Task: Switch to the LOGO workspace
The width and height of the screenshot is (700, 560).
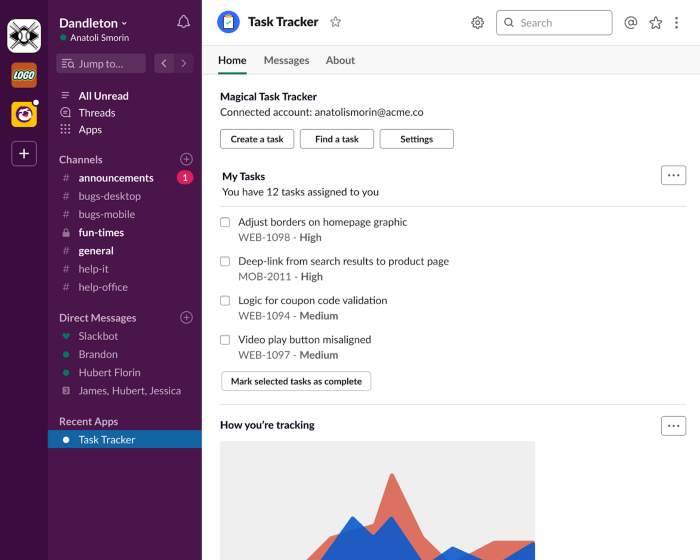Action: click(24, 75)
